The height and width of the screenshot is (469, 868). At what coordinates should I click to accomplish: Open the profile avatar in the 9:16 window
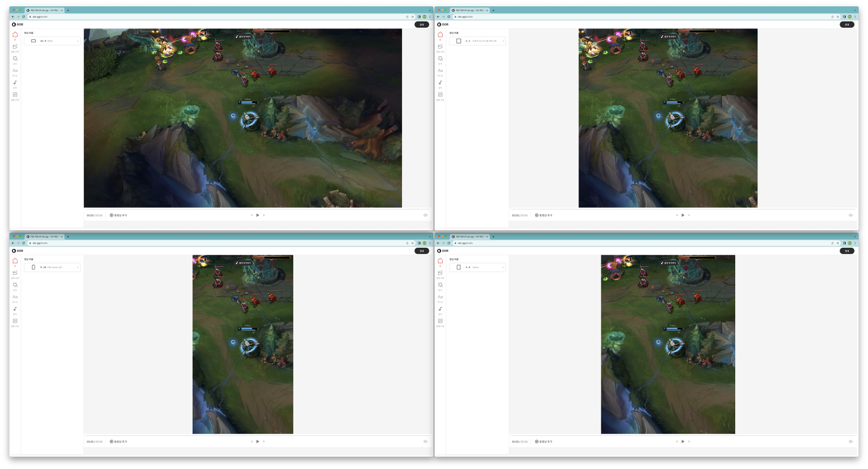425,243
